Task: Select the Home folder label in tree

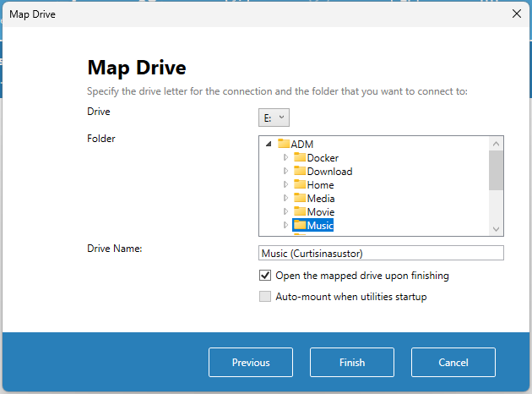Action: 320,184
